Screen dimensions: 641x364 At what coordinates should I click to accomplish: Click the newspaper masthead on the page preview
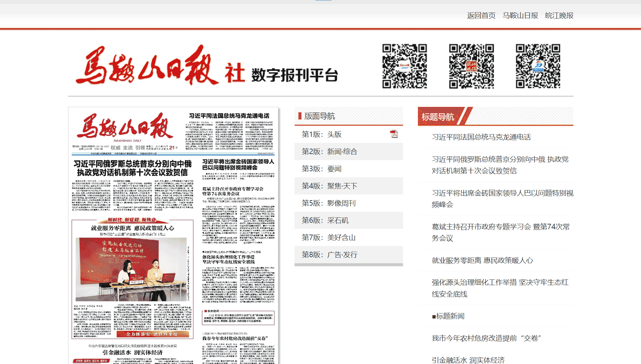pyautogui.click(x=125, y=127)
